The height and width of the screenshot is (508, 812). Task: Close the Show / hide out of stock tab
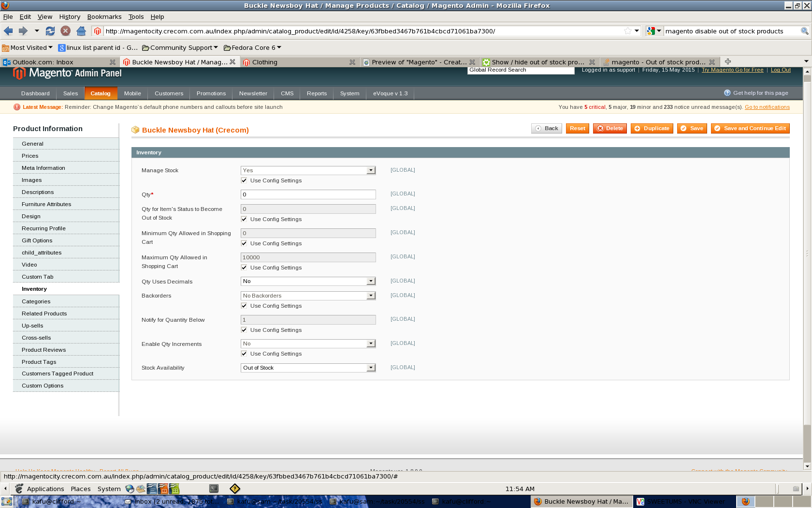pyautogui.click(x=592, y=62)
